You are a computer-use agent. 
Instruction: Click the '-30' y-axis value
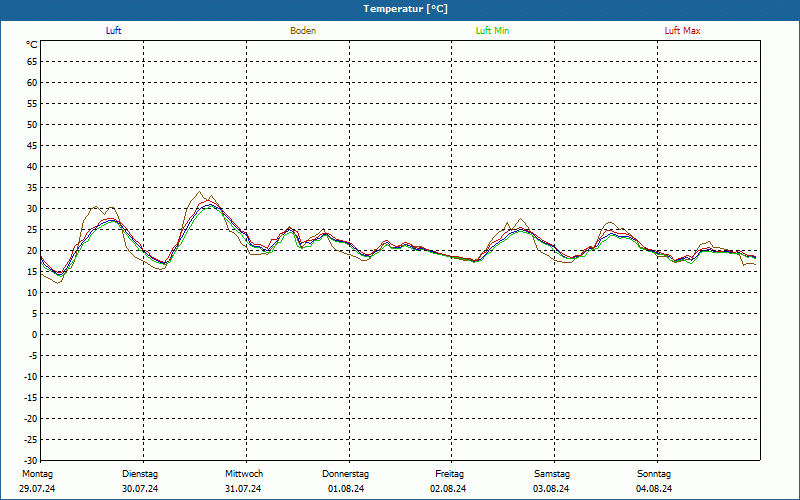tap(31, 461)
